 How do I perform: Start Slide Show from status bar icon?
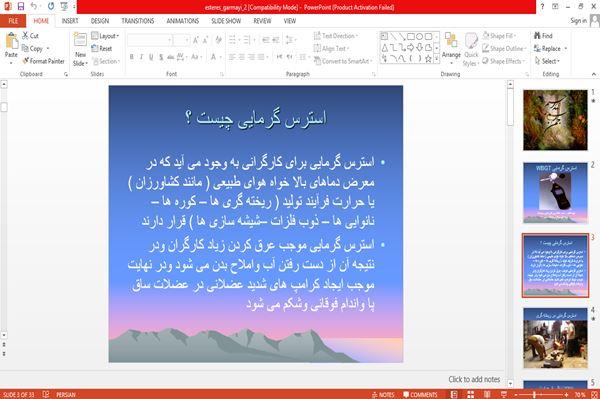coord(504,394)
